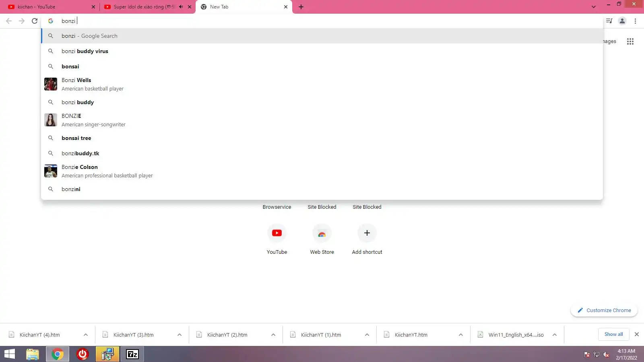Image resolution: width=644 pixels, height=362 pixels.
Task: Open the YouTube shortcut
Action: pyautogui.click(x=277, y=239)
